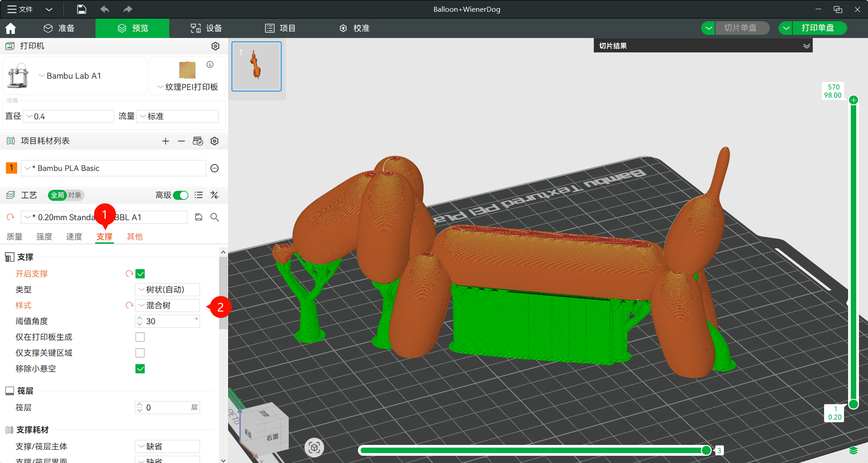Viewport: 868px width, 463px height.
Task: Save the process preset
Action: 199,217
